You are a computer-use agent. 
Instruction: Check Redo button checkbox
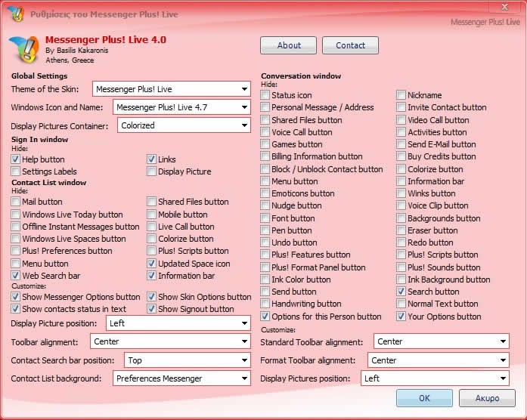401,242
